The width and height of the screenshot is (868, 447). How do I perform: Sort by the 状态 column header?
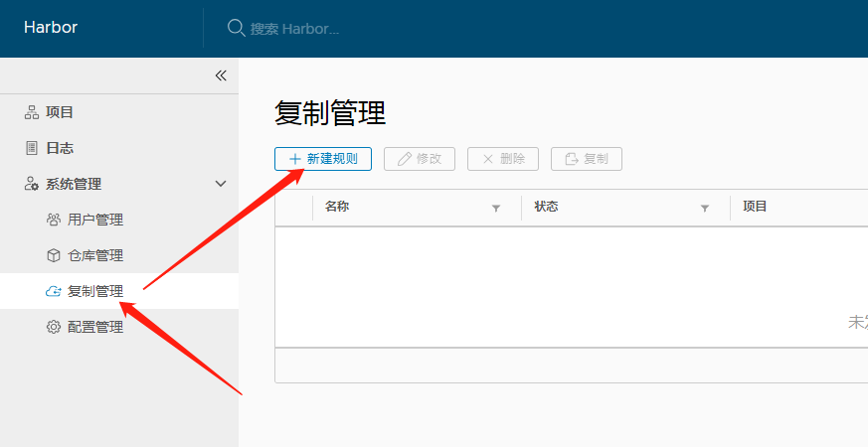(x=546, y=207)
